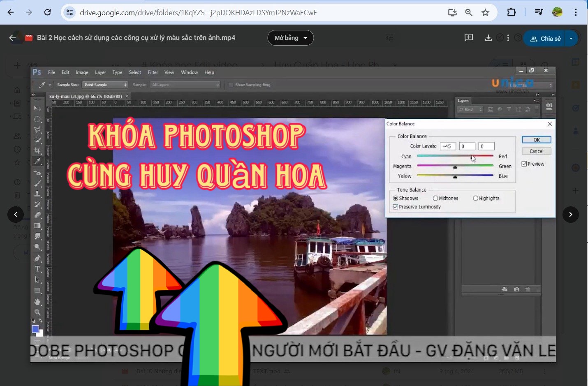Select the Hand tool

pos(37,302)
